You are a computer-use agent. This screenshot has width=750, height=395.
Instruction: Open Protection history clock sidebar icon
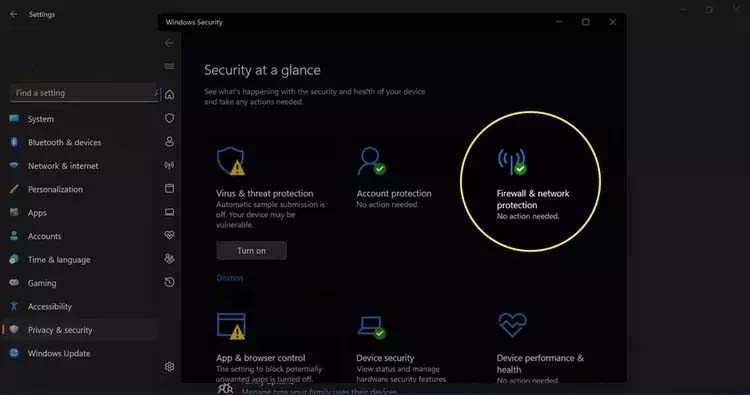click(169, 282)
